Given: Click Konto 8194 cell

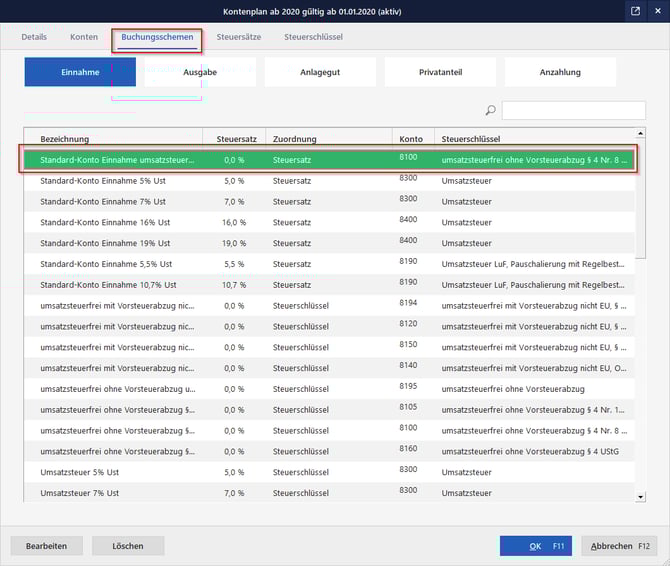Looking at the screenshot, I should (x=408, y=303).
